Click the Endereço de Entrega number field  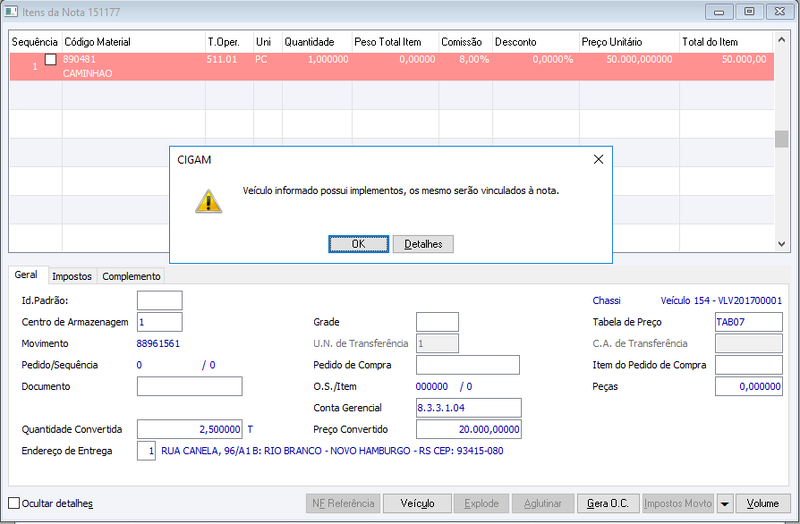pyautogui.click(x=146, y=451)
